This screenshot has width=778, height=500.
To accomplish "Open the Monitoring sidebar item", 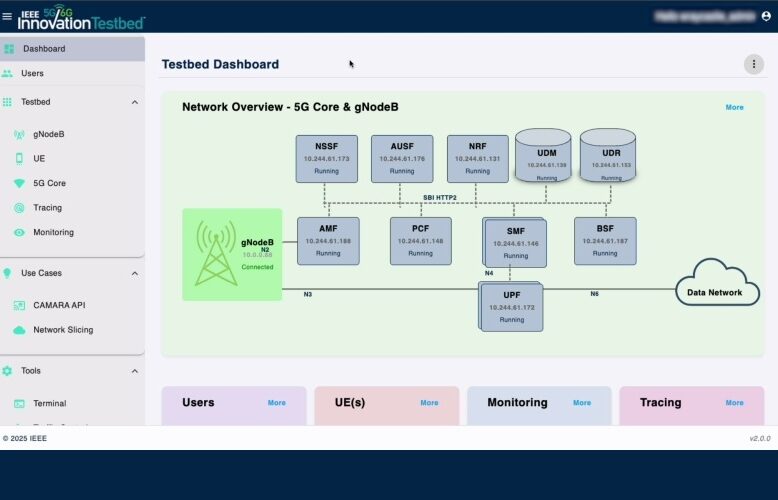I will (x=72, y=232).
